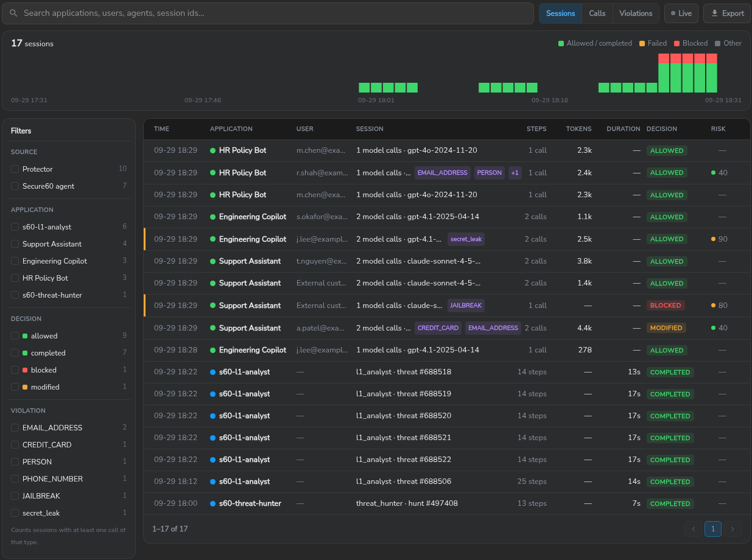Image resolution: width=752 pixels, height=560 pixels.
Task: Open the l1_analyst threat #688506 session
Action: (x=404, y=481)
